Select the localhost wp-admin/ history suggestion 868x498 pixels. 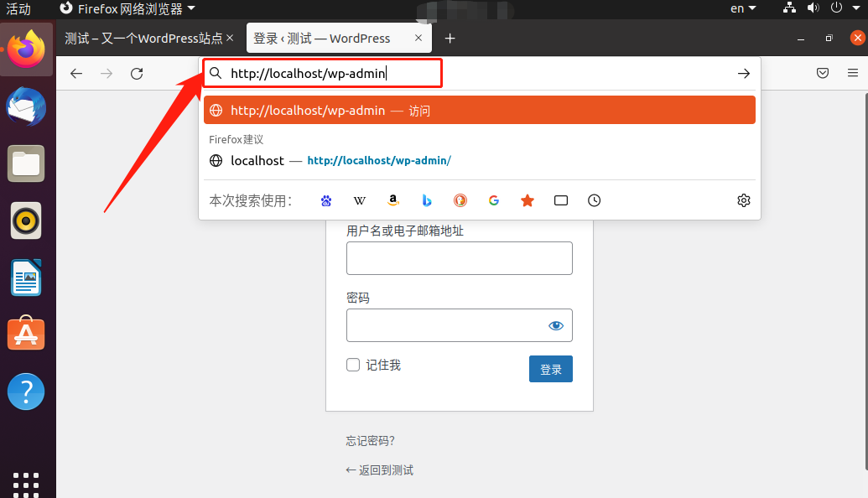click(x=480, y=160)
